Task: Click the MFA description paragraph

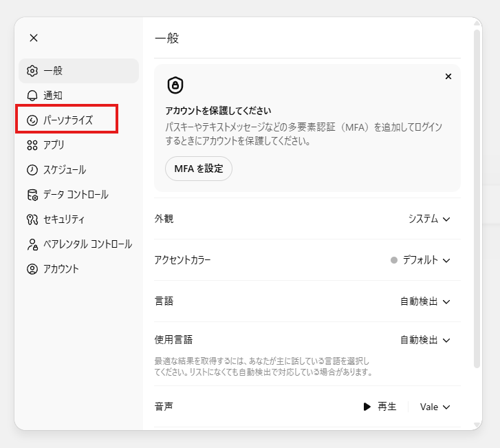Action: tap(303, 134)
